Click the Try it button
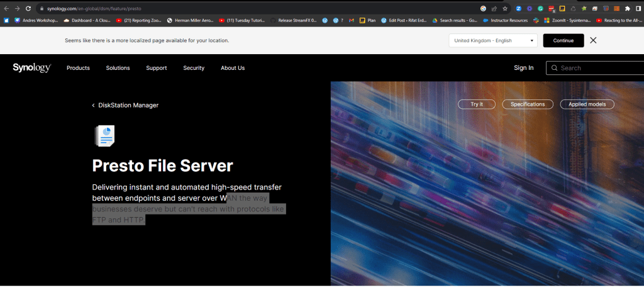Image resolution: width=644 pixels, height=292 pixels. [x=477, y=104]
